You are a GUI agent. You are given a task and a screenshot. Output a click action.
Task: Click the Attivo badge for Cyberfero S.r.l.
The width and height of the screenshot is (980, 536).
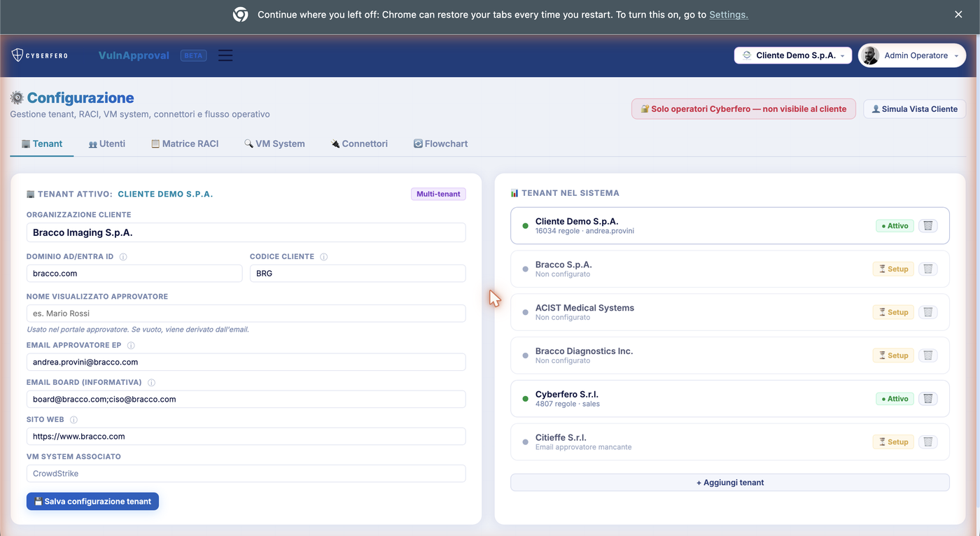point(895,399)
